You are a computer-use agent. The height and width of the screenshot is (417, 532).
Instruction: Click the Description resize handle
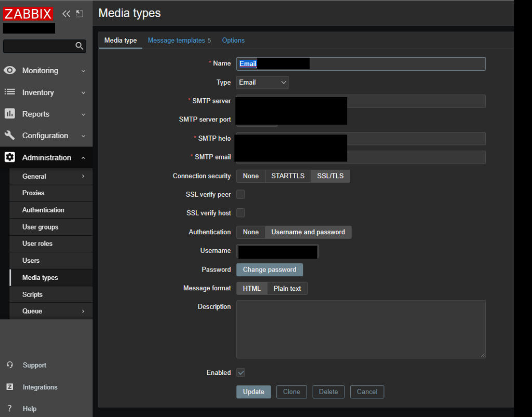(x=483, y=355)
